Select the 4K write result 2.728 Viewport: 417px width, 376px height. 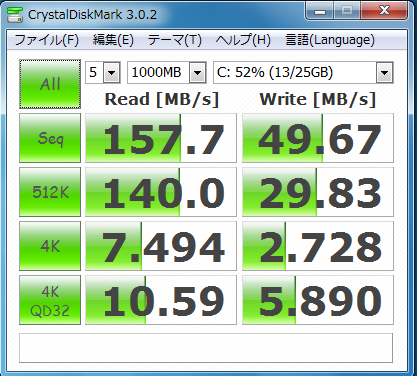[x=318, y=246]
